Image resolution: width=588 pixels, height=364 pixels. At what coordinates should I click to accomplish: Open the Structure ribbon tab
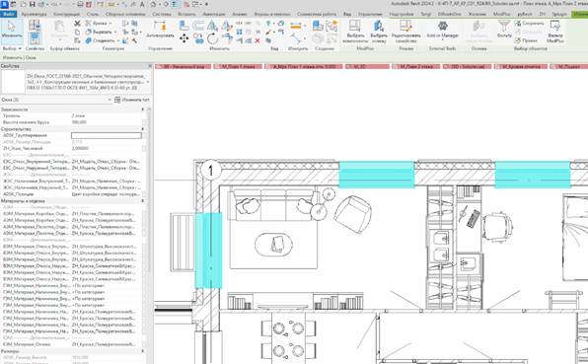pyautogui.click(x=66, y=14)
